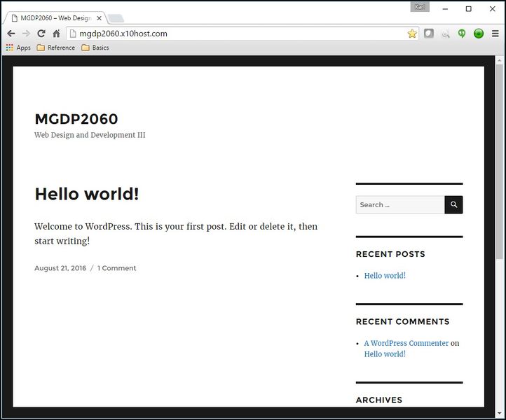
Task: Go back with the browser back arrow
Action: coord(11,34)
